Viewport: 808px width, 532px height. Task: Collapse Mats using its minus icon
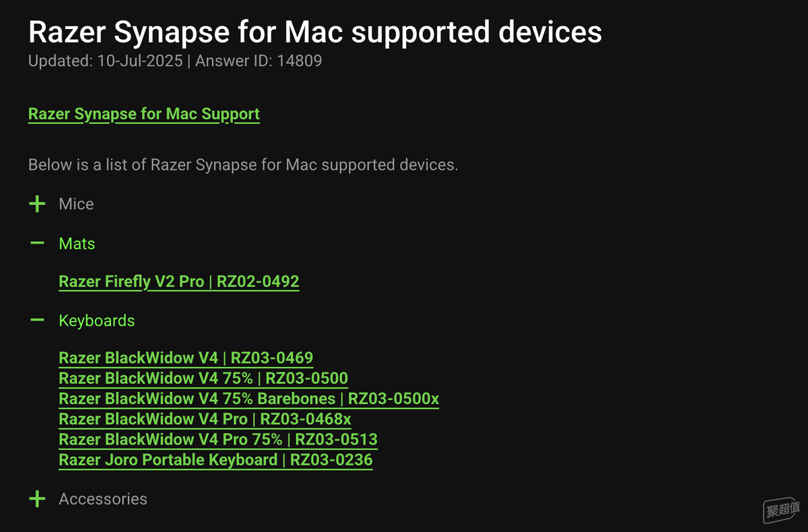click(38, 243)
